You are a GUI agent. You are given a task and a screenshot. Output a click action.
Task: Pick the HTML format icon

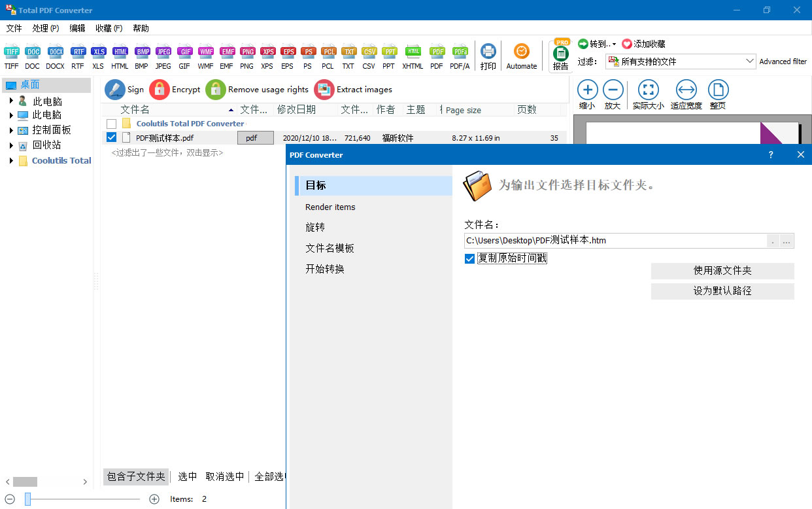[x=120, y=52]
